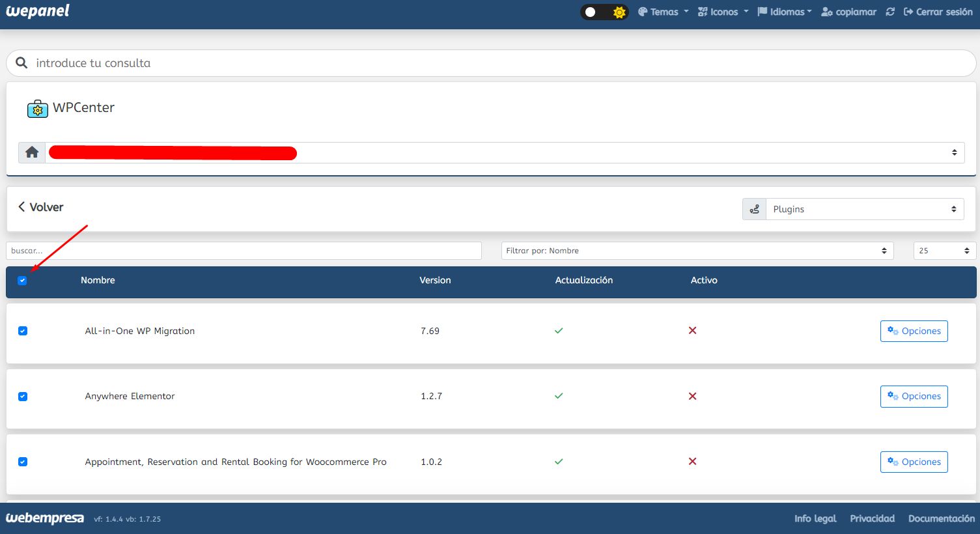This screenshot has height=534, width=980.
Task: Click the WPCenter toolbox icon
Action: click(38, 109)
